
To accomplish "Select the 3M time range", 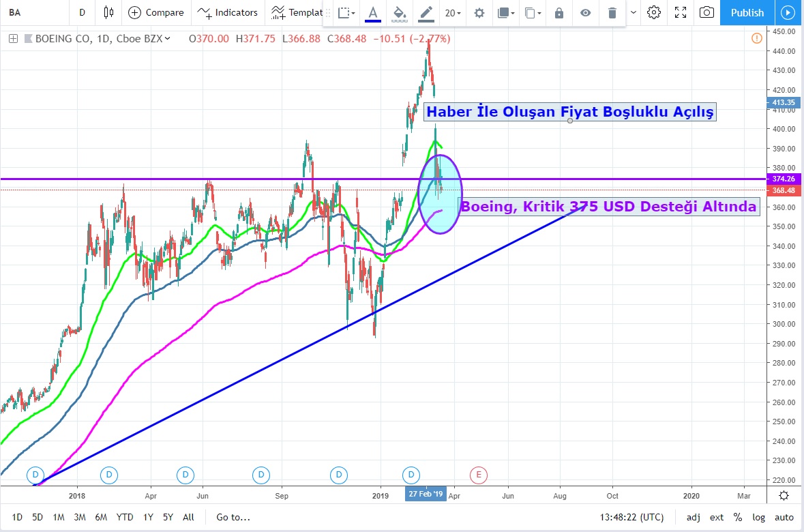I will click(x=80, y=517).
